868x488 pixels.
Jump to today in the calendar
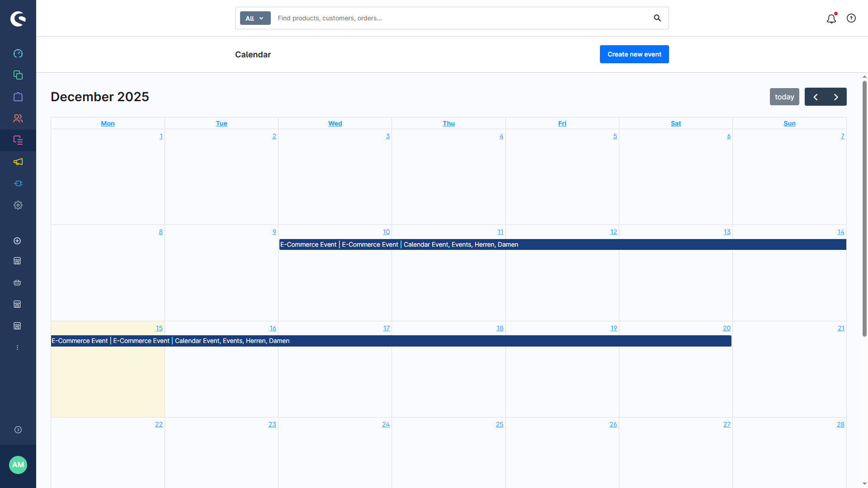[x=784, y=97]
